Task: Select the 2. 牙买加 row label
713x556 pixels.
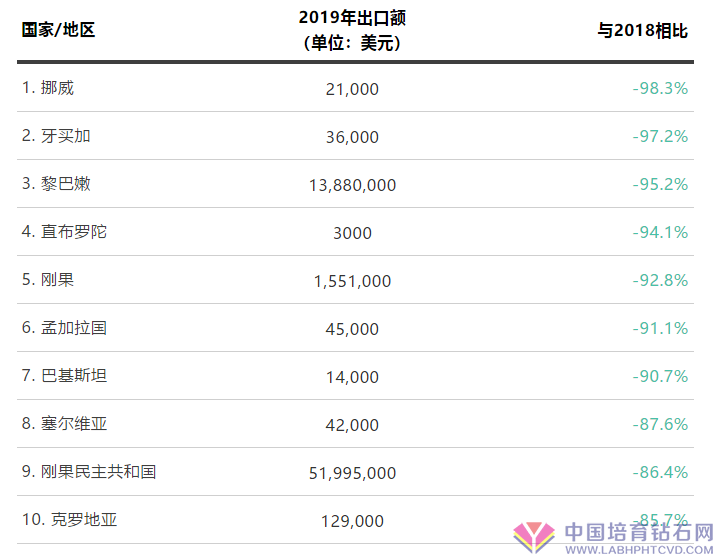Action: [56, 136]
